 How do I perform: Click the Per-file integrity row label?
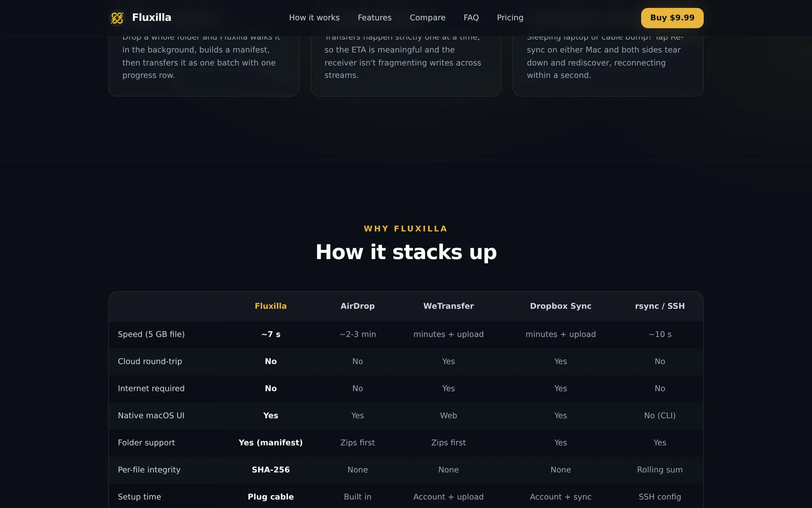pyautogui.click(x=149, y=470)
